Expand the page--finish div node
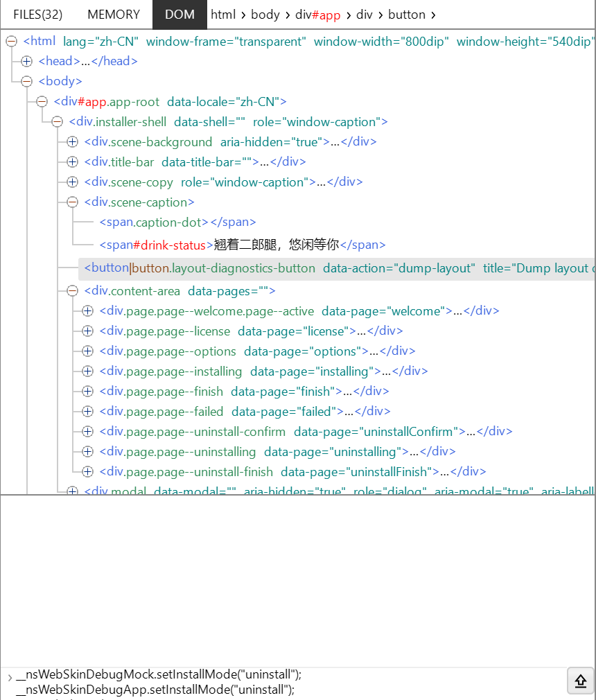The image size is (596, 700). (87, 392)
